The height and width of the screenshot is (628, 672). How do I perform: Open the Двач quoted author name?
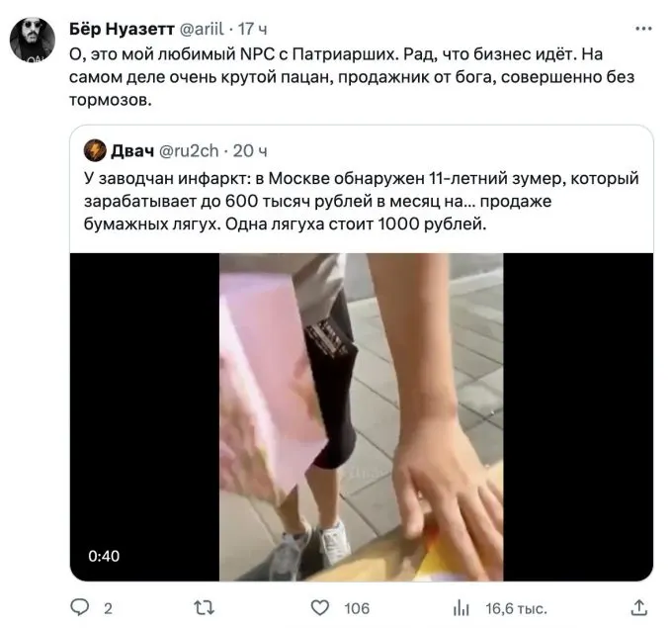tap(132, 151)
